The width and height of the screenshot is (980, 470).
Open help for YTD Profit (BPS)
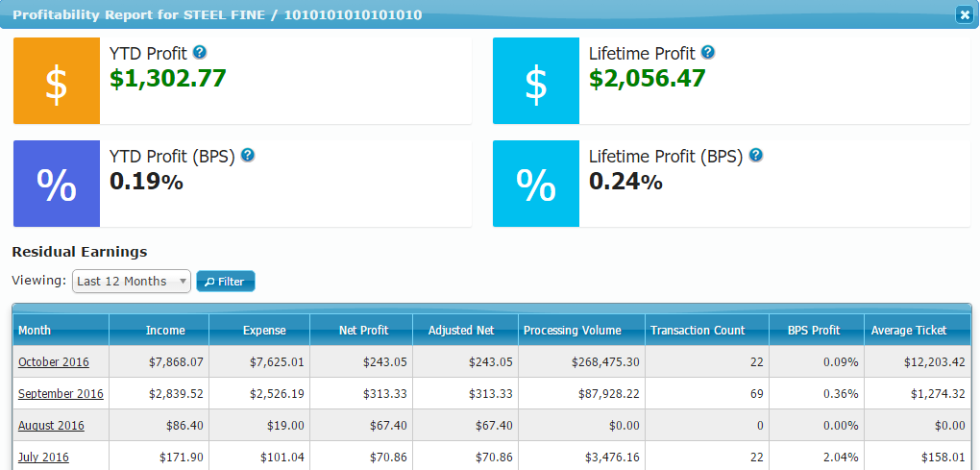click(248, 156)
